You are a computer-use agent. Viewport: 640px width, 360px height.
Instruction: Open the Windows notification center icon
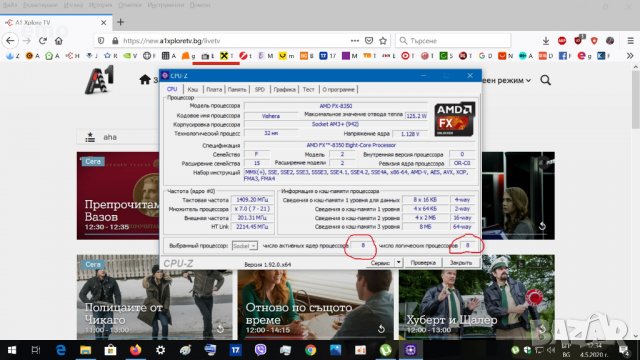point(624,350)
